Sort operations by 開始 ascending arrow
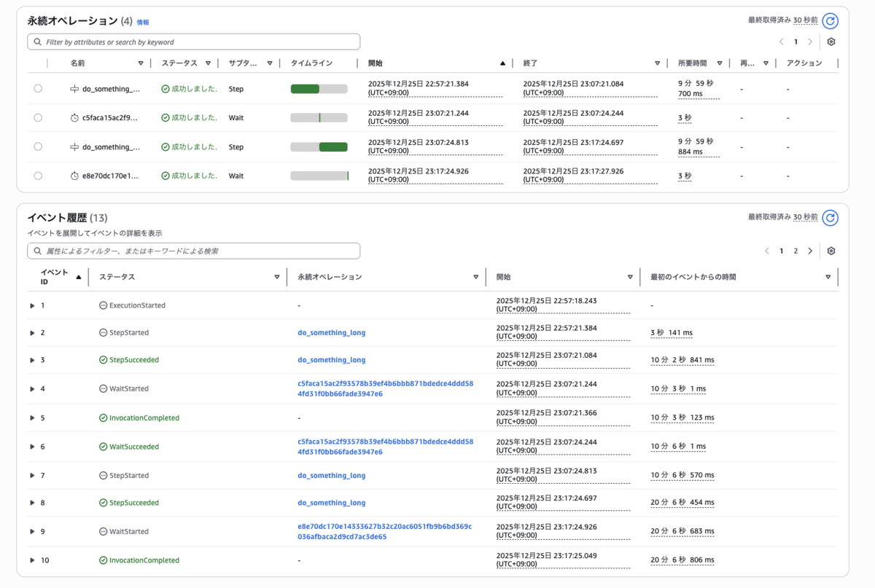 [x=502, y=63]
